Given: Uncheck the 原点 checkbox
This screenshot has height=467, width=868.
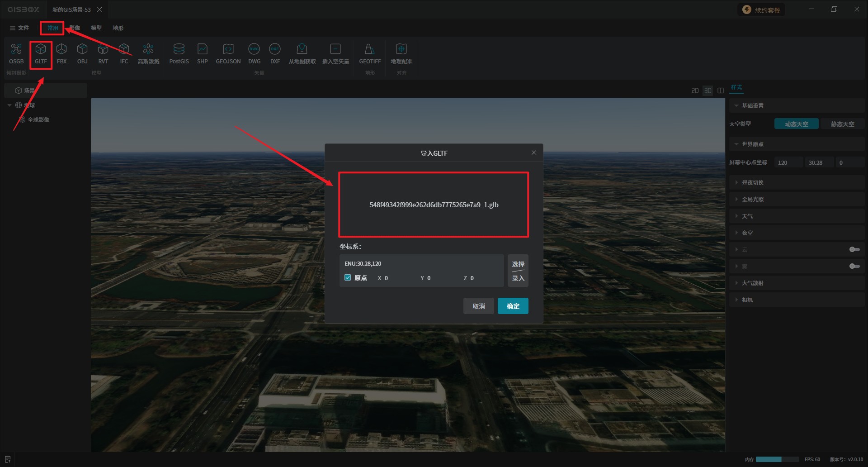Looking at the screenshot, I should tap(348, 278).
